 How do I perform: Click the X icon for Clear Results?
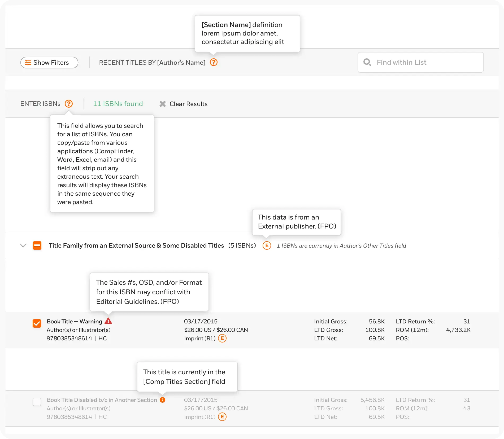pos(163,104)
